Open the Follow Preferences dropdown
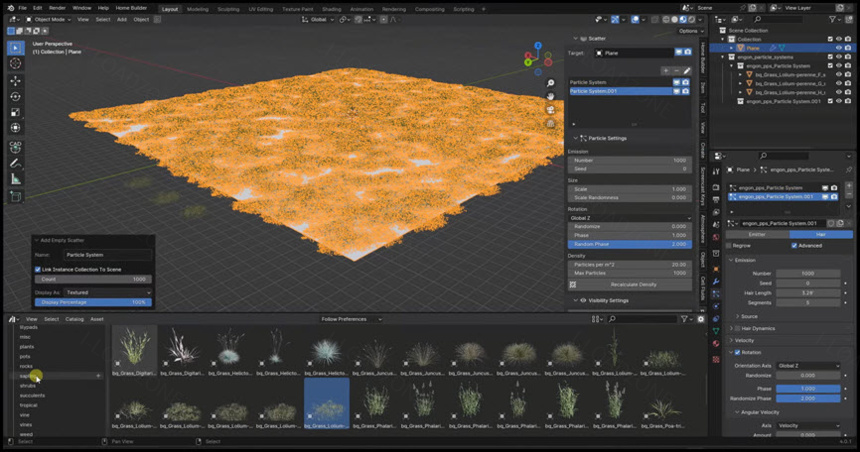This screenshot has width=860, height=452. pyautogui.click(x=351, y=319)
